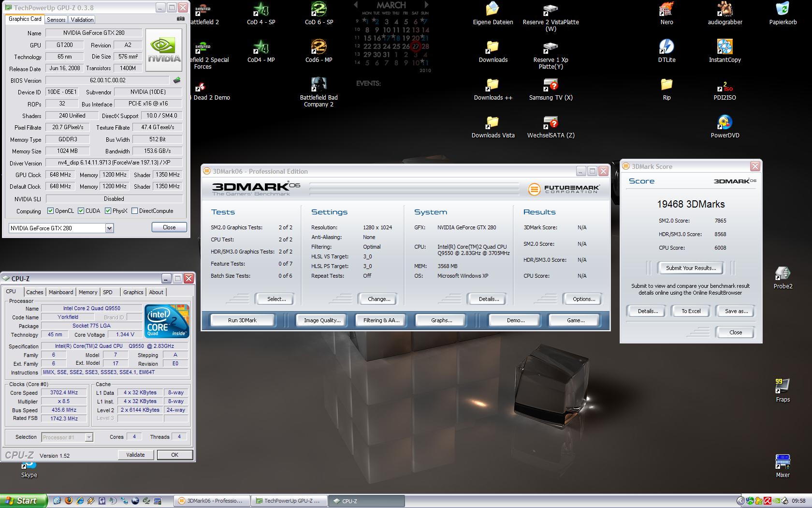The image size is (812, 508).
Task: Click the Options... button under Results
Action: click(x=584, y=299)
